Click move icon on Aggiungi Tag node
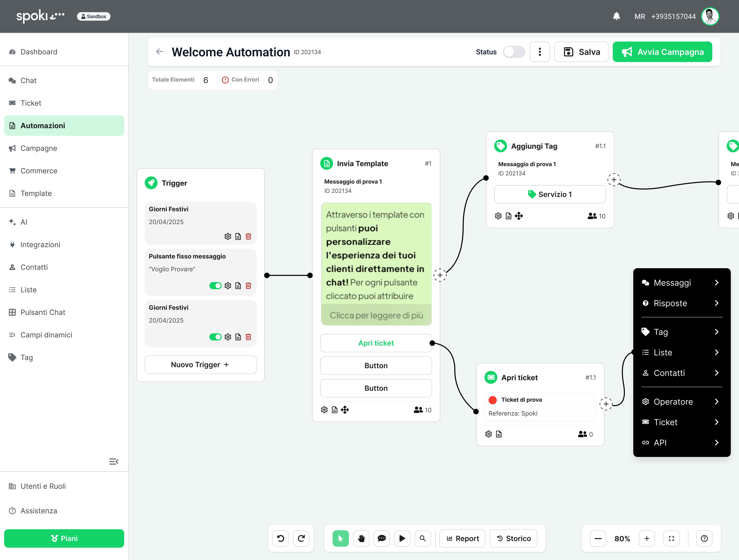This screenshot has height=560, width=739. [x=519, y=216]
